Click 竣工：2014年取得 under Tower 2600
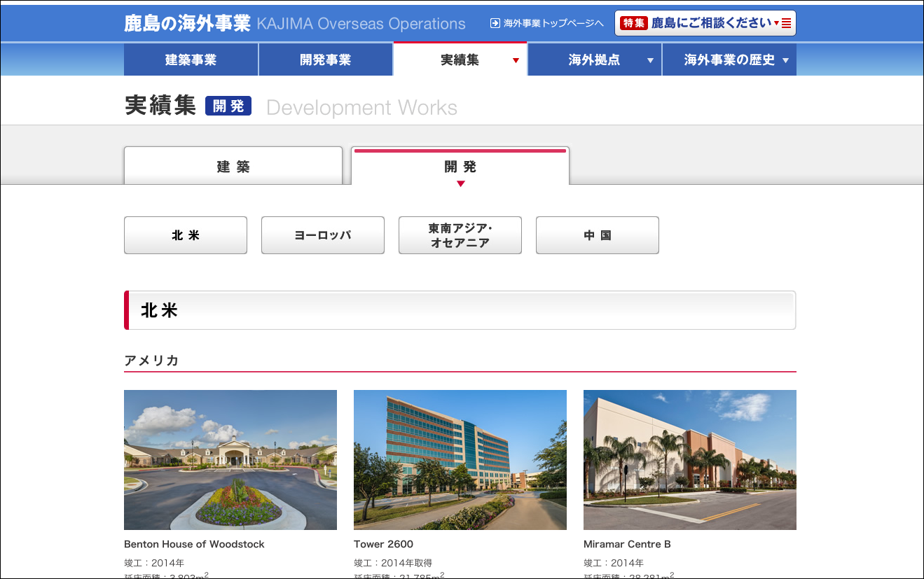The image size is (924, 579). (x=393, y=563)
